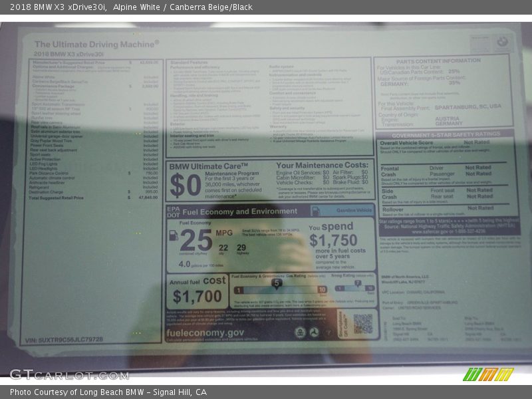Click 'GOVERNMENT 5-STAR SAFETY RATINGS' heading
Image resolution: width=532 pixels, height=399 pixels.
point(446,135)
